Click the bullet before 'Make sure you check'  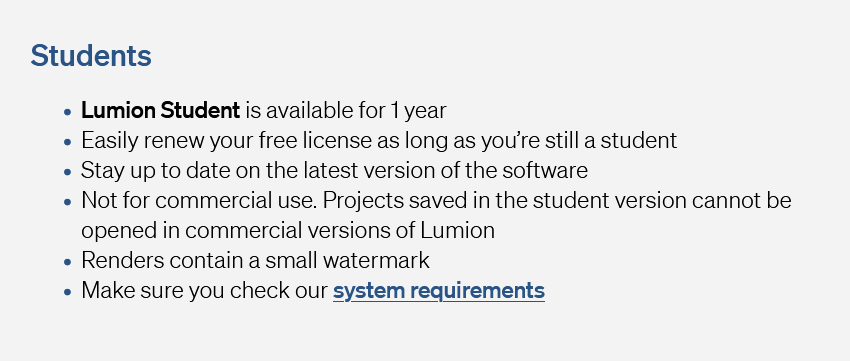click(67, 292)
